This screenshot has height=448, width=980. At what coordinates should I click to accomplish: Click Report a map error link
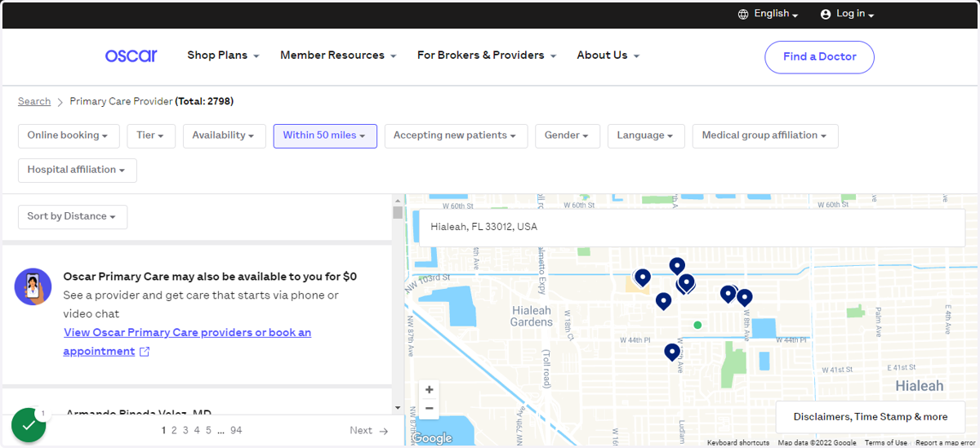pyautogui.click(x=946, y=443)
